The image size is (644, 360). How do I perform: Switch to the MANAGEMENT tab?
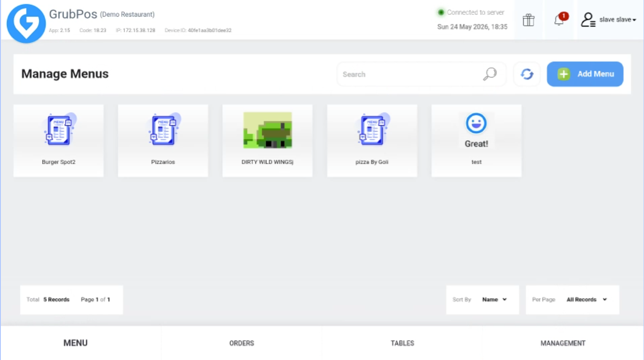pos(563,343)
